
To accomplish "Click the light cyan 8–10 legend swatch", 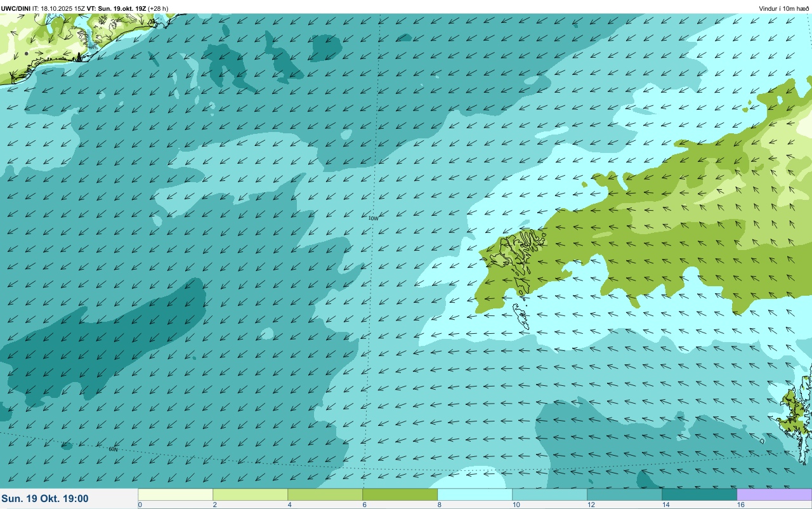I will 475,494.
